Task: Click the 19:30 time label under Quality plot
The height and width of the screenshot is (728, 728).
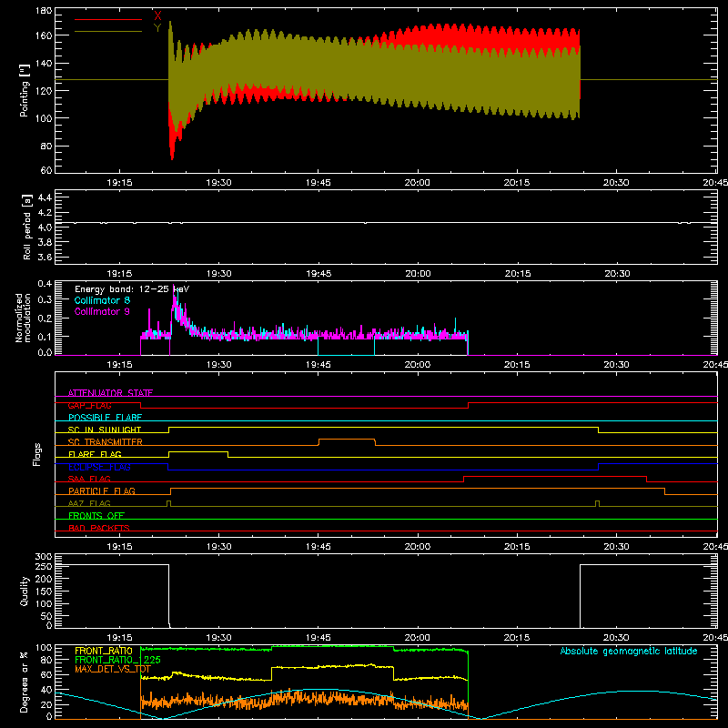Action: tap(218, 638)
